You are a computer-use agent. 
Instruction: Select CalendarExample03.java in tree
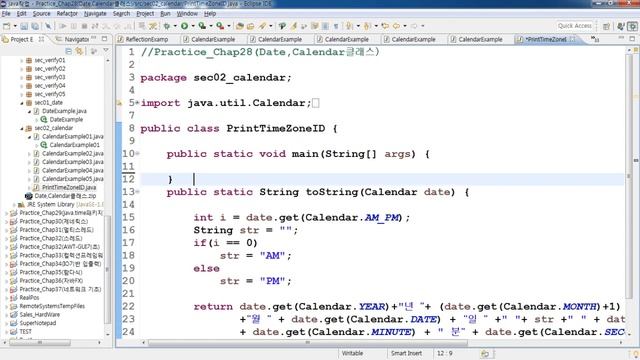coord(73,162)
